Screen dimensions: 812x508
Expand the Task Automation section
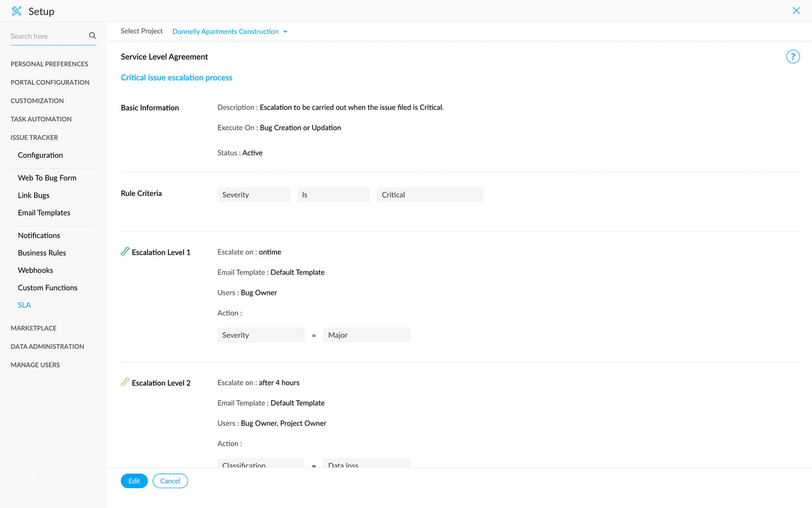(x=41, y=119)
